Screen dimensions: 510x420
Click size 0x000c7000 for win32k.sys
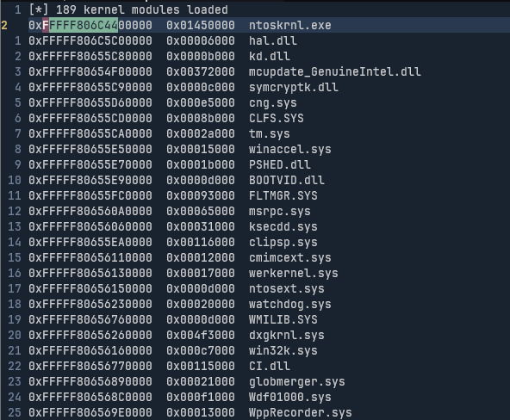(201, 350)
